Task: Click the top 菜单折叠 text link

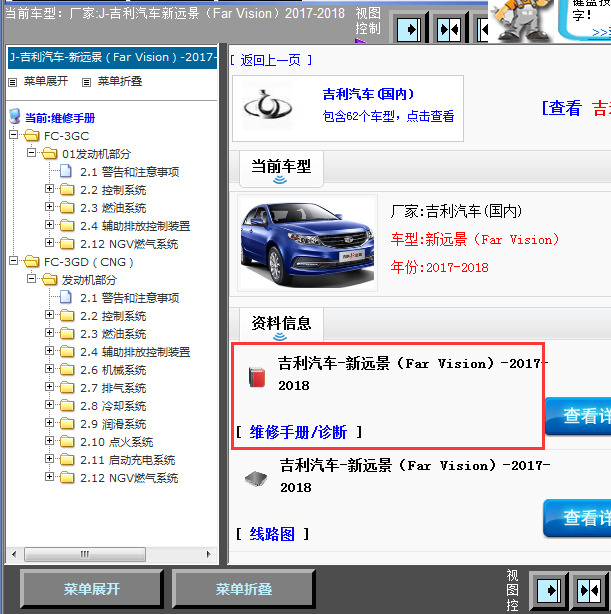Action: point(119,81)
